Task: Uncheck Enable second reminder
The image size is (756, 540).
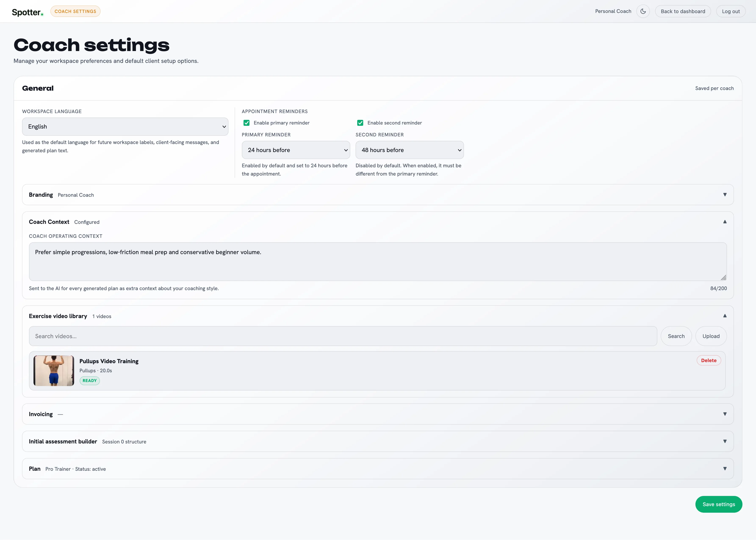Action: (360, 123)
